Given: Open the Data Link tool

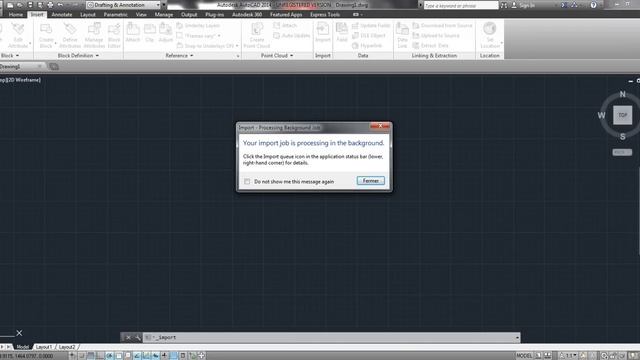Looking at the screenshot, I should click(402, 35).
